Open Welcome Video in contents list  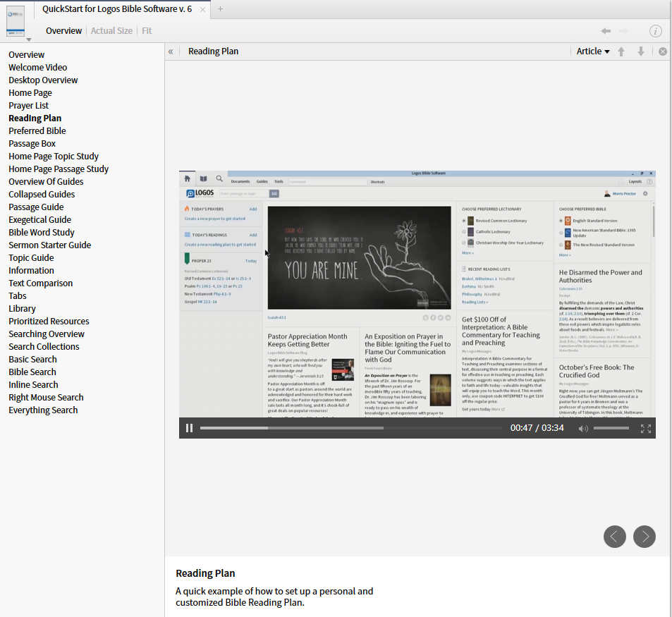[x=38, y=68]
